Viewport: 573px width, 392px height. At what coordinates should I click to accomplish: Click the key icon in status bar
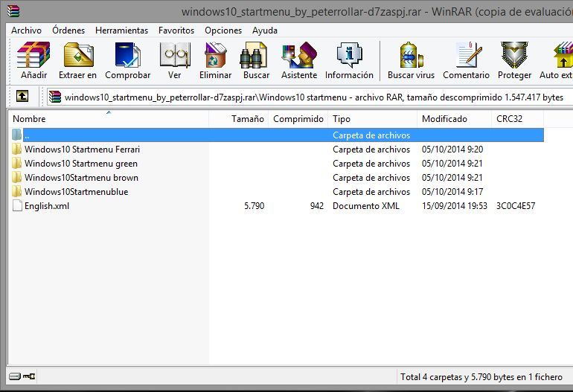coord(29,376)
